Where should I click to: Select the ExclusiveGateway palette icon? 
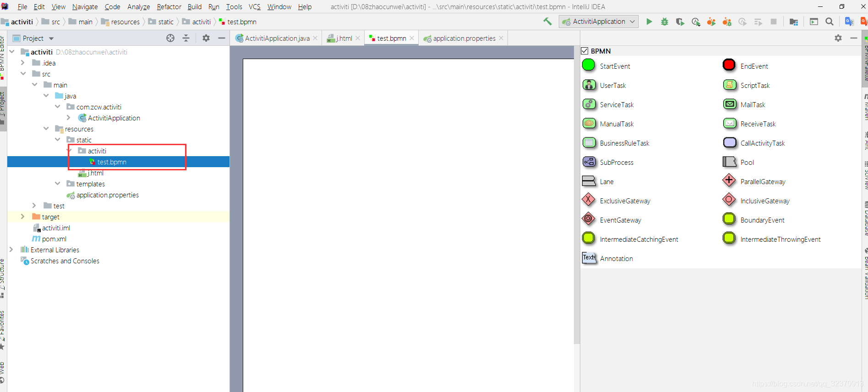tap(589, 200)
